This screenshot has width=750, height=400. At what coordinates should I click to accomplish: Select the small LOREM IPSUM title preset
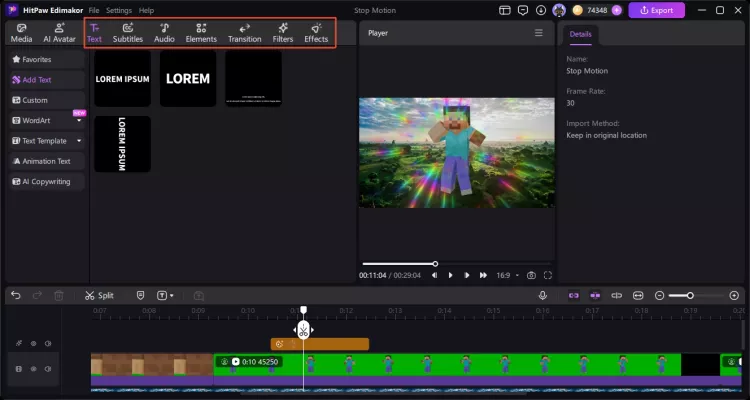tap(122, 79)
